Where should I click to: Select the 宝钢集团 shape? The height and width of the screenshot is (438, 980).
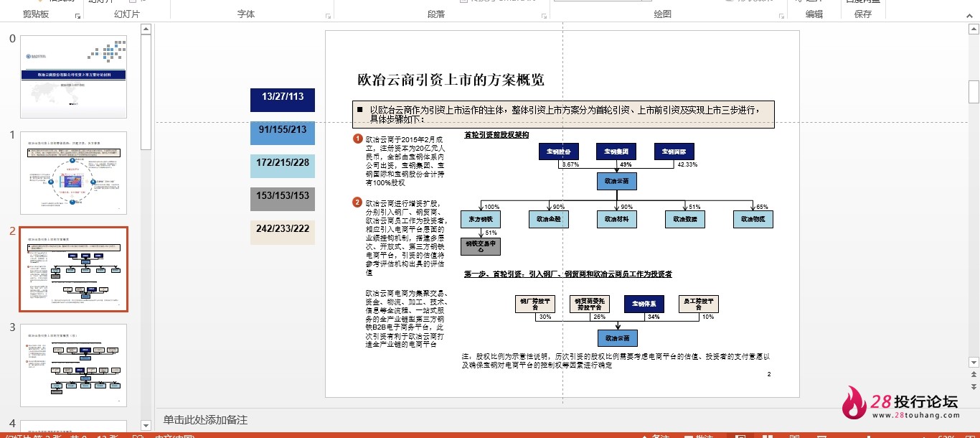[616, 152]
